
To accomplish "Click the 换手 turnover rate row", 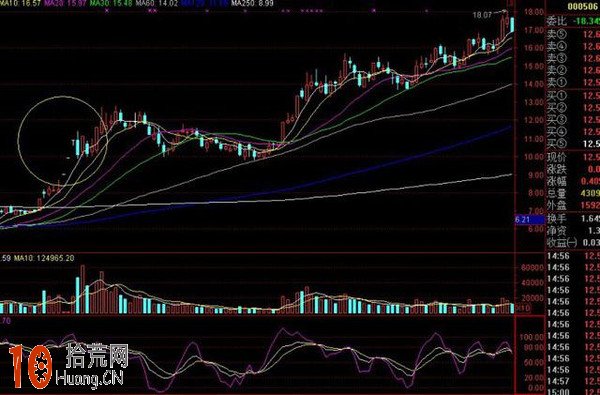I will tap(573, 219).
